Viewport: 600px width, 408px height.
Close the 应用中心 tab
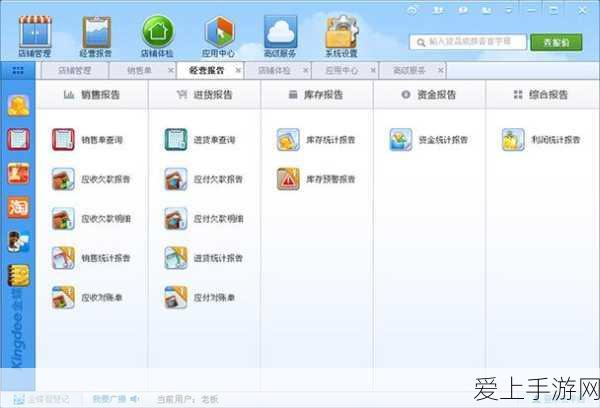tap(373, 70)
